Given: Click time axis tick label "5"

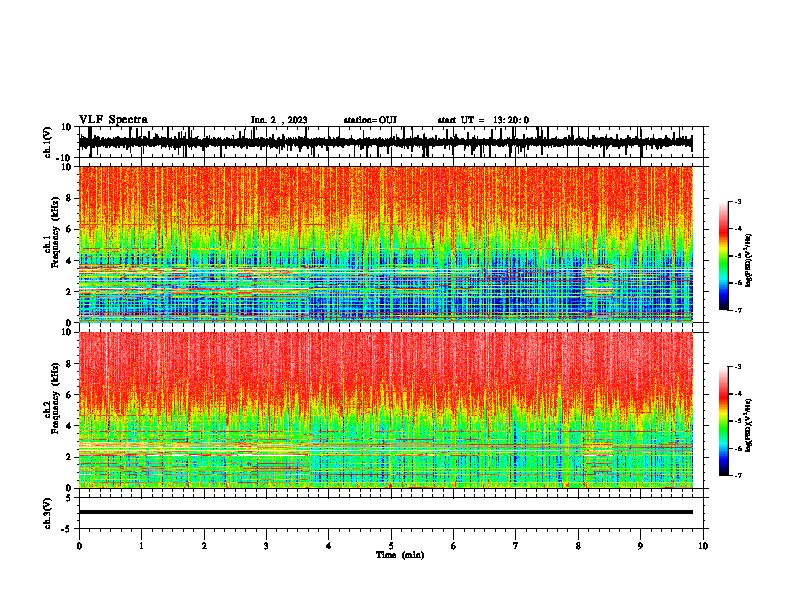Looking at the screenshot, I should point(391,546).
